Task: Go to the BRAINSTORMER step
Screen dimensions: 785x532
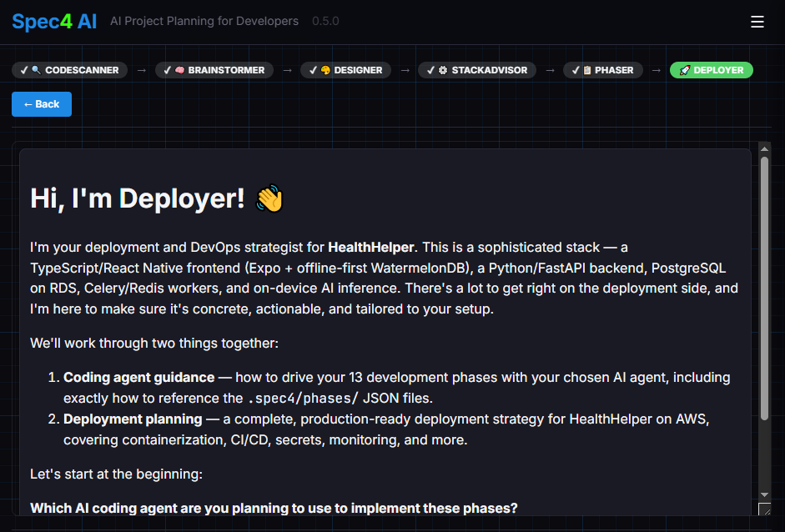Action: click(214, 70)
